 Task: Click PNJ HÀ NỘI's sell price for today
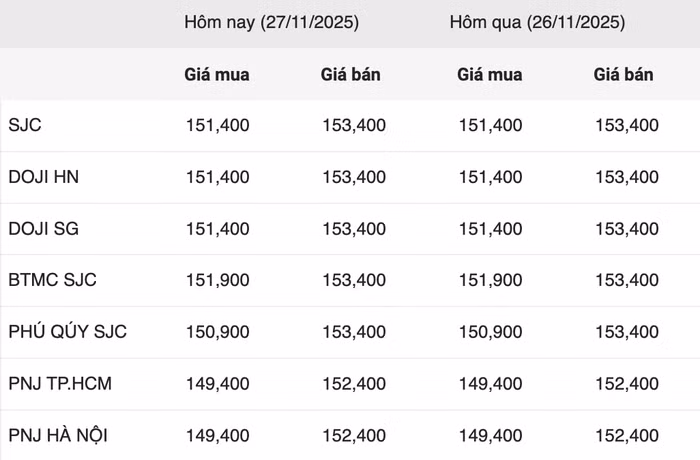coord(354,435)
